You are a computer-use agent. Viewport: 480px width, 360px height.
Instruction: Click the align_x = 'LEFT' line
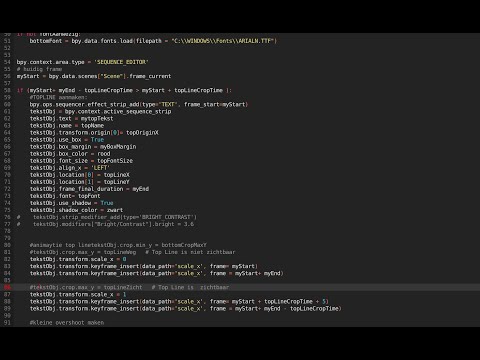point(70,167)
